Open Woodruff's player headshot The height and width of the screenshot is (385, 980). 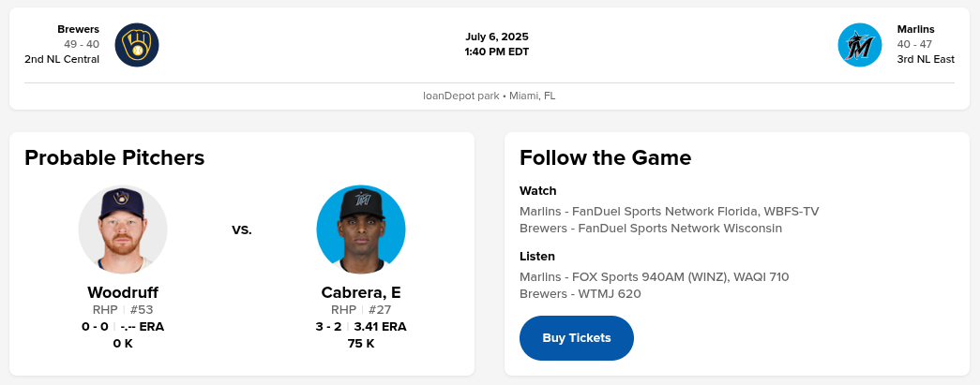pyautogui.click(x=123, y=230)
